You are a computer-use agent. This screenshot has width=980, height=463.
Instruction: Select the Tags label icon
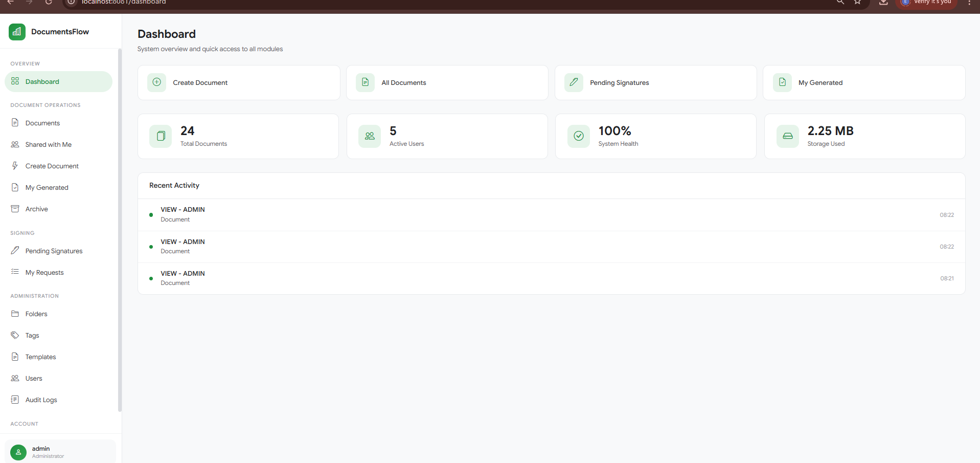[x=15, y=335]
